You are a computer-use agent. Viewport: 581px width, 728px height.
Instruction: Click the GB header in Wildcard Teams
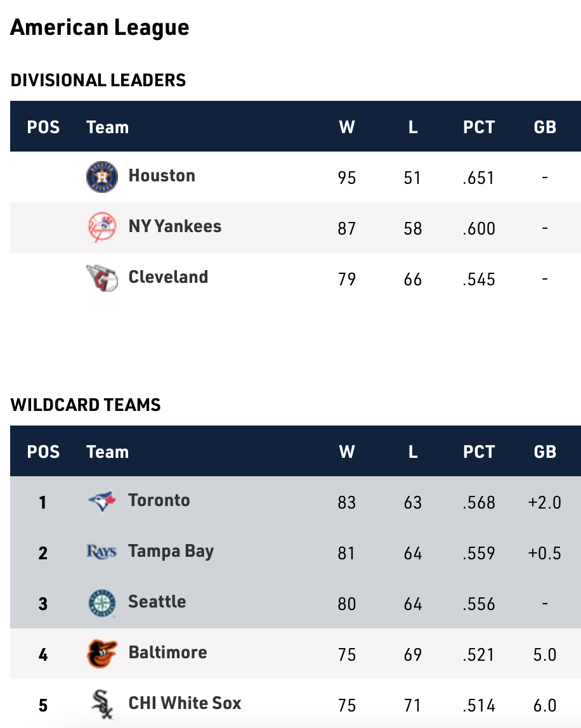pyautogui.click(x=545, y=452)
